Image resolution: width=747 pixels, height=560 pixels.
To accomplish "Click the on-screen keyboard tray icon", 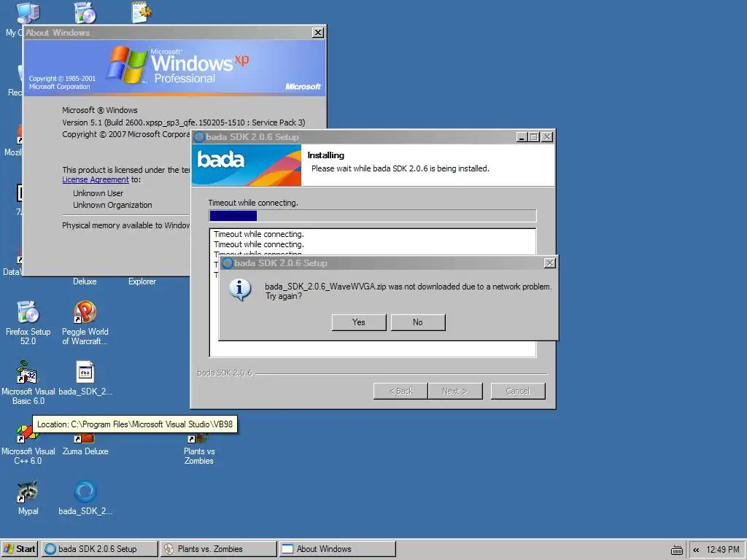I will point(676,550).
